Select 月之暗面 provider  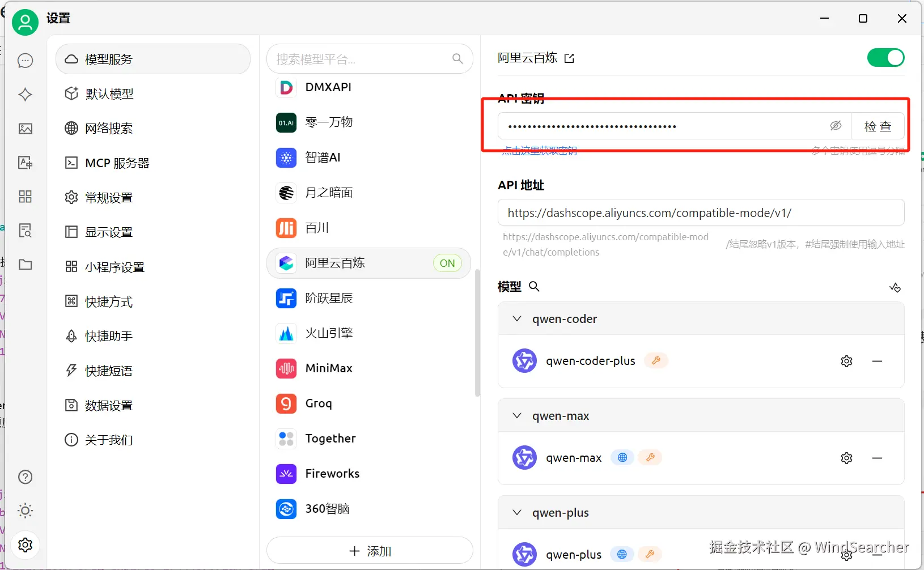[x=369, y=193]
